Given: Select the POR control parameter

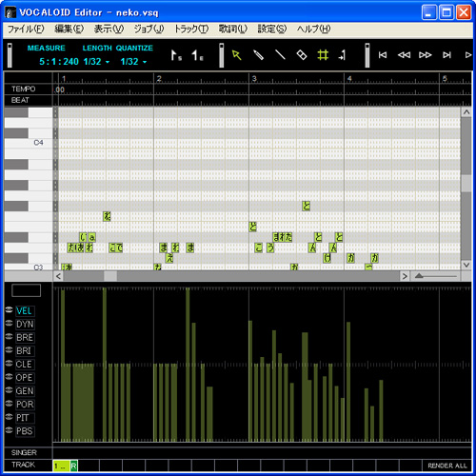Looking at the screenshot, I should 25,405.
